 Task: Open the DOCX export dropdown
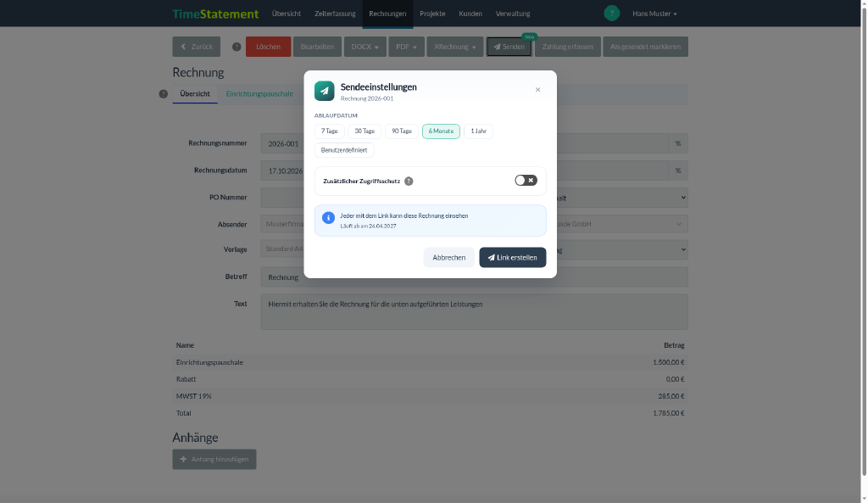click(364, 47)
